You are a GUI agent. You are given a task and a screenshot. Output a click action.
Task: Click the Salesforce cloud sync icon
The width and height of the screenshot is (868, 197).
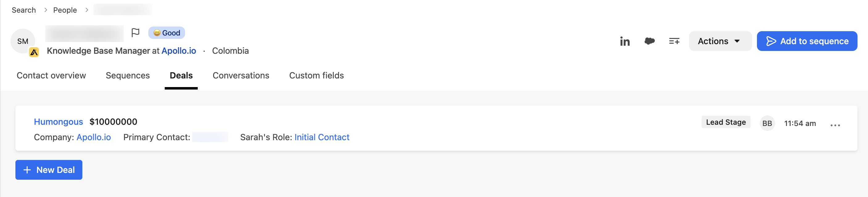(x=649, y=41)
